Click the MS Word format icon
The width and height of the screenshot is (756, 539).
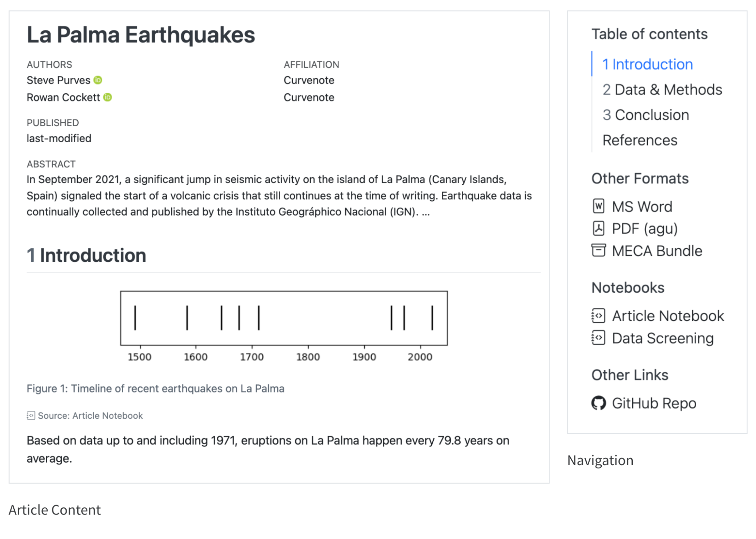pos(598,207)
